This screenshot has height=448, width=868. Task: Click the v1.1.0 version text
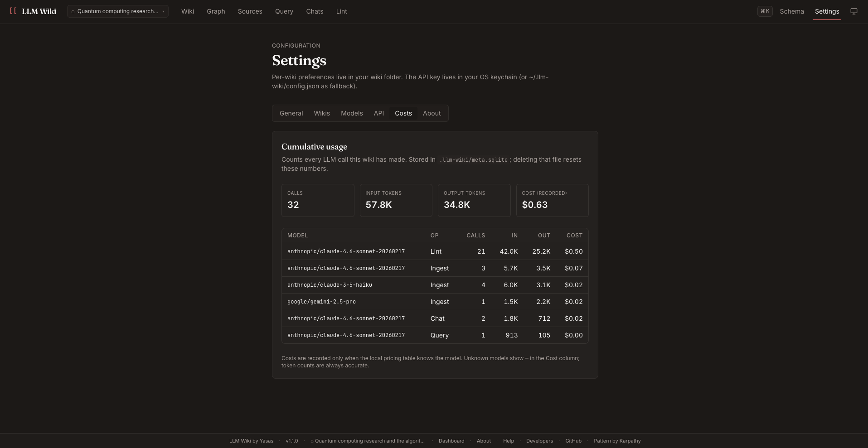click(292, 441)
